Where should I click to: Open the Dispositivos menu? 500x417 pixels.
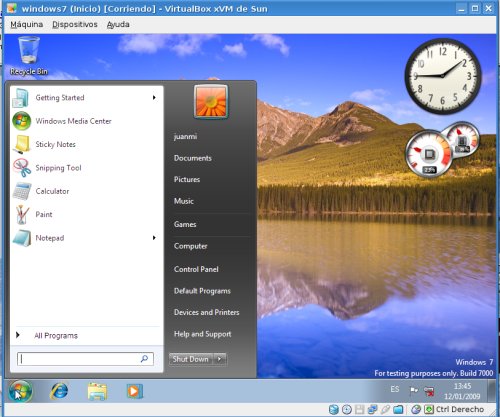(x=75, y=24)
